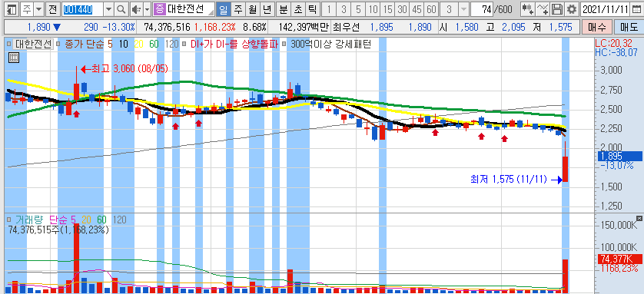Toggle the 300억이상 강세패턴 marker
This screenshot has width=644, height=294.
(283, 45)
